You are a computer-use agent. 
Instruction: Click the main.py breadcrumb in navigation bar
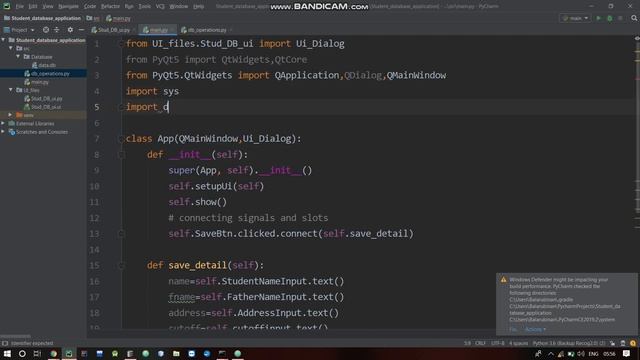click(x=118, y=18)
